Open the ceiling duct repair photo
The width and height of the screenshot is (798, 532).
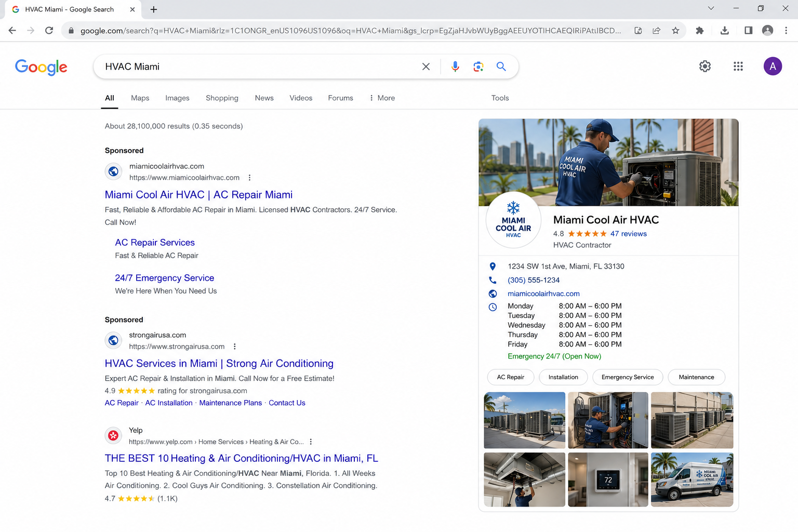pyautogui.click(x=524, y=480)
